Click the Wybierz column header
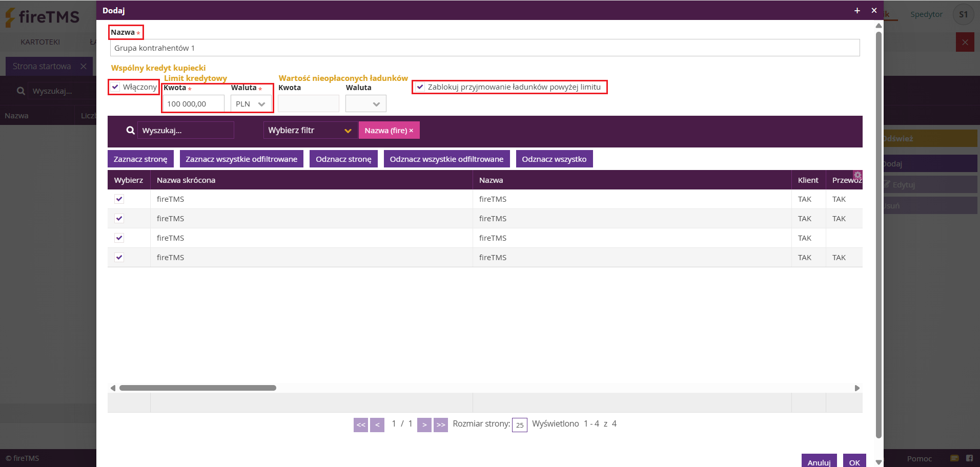The width and height of the screenshot is (980, 467). pyautogui.click(x=129, y=180)
